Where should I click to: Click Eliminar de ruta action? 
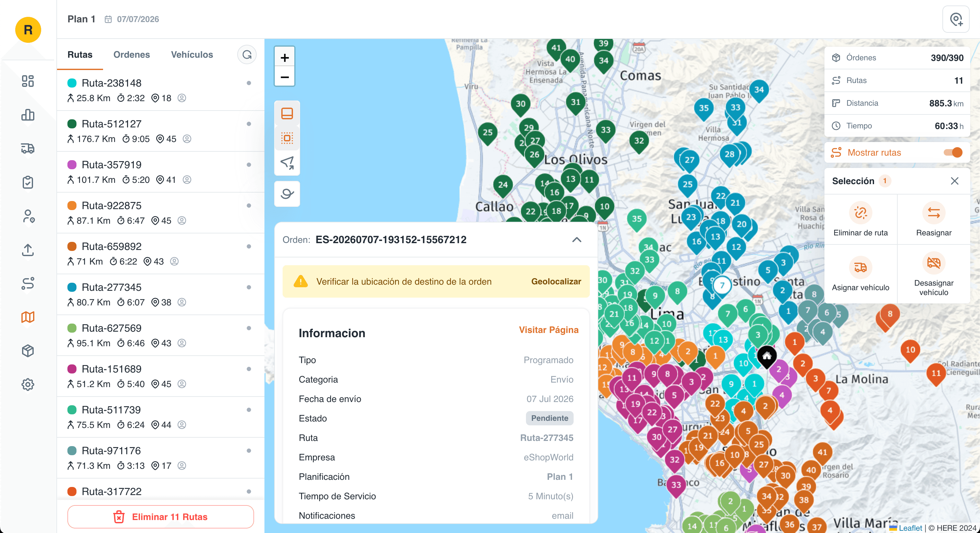coord(860,220)
